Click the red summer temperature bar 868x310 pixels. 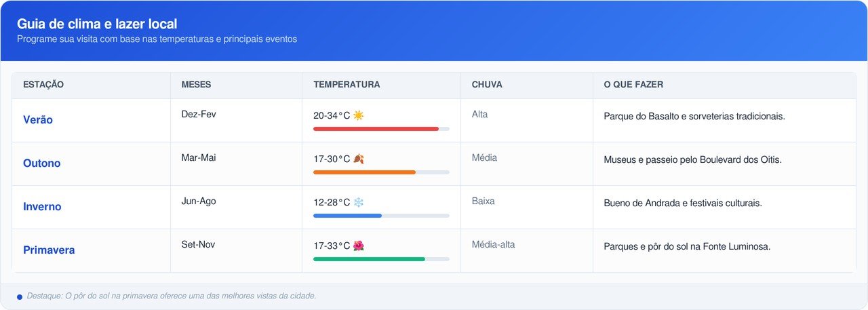(x=376, y=129)
